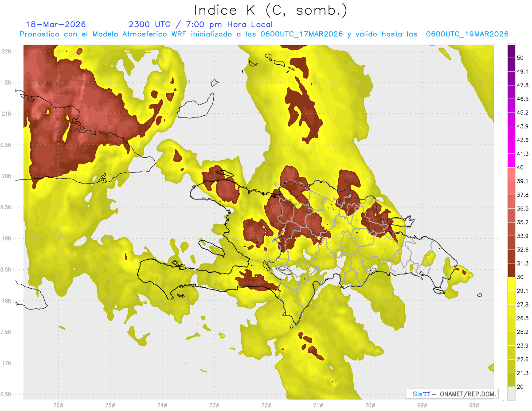532x411 pixels.
Task: Click the colorbar label "26.5"
Action: click(523, 318)
